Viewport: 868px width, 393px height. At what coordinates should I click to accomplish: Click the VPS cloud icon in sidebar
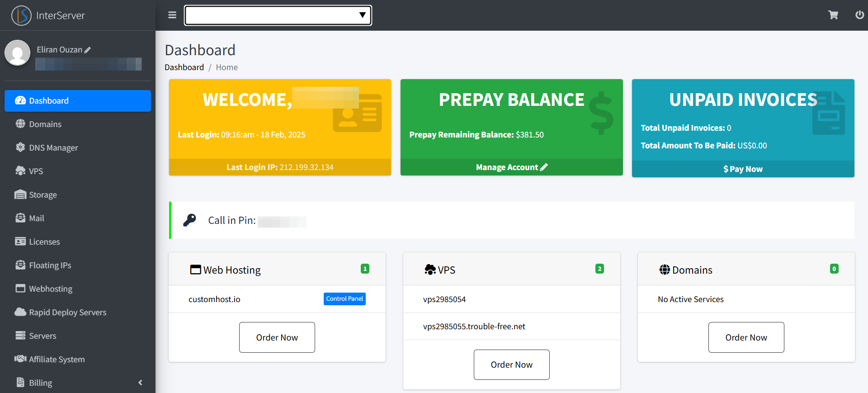20,171
